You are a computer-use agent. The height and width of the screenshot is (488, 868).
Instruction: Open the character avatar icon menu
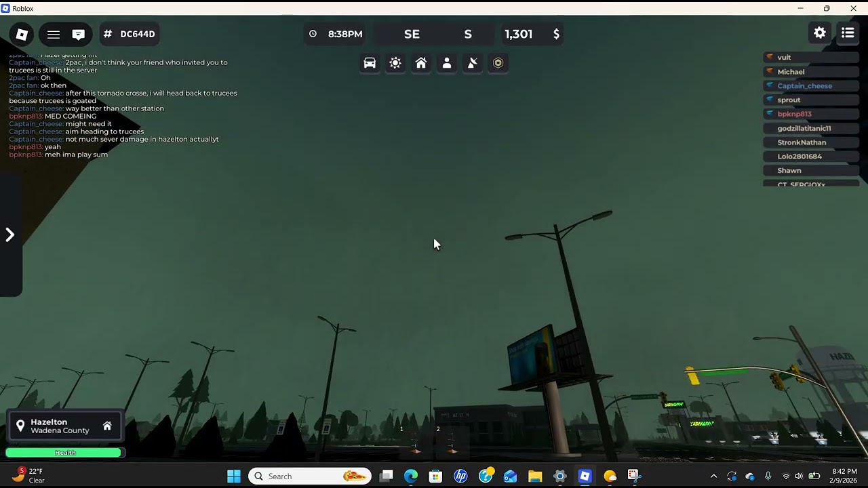(x=447, y=63)
